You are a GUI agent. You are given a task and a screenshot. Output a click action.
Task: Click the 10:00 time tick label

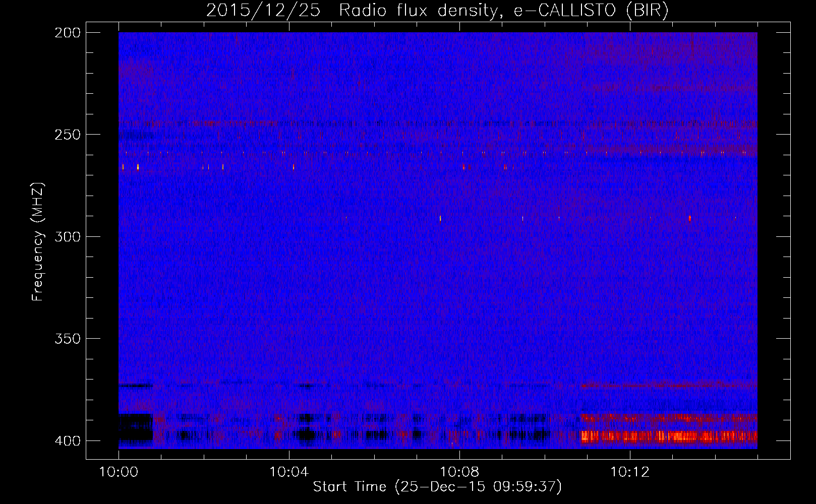click(x=119, y=472)
